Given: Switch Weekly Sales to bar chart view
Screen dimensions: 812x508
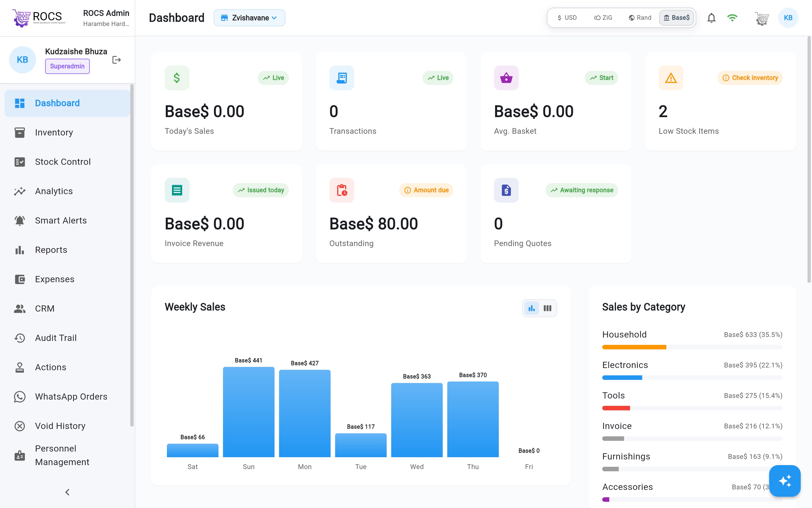Looking at the screenshot, I should (x=531, y=308).
